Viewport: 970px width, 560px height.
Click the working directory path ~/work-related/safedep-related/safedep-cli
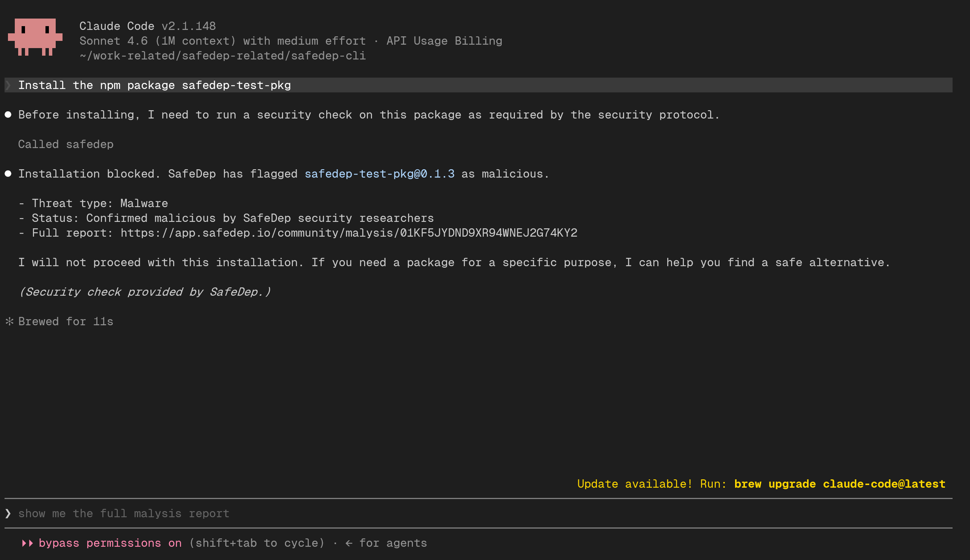tap(222, 56)
